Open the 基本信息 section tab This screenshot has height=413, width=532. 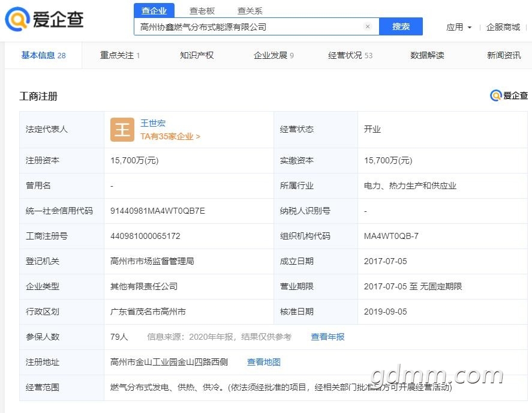[x=43, y=55]
